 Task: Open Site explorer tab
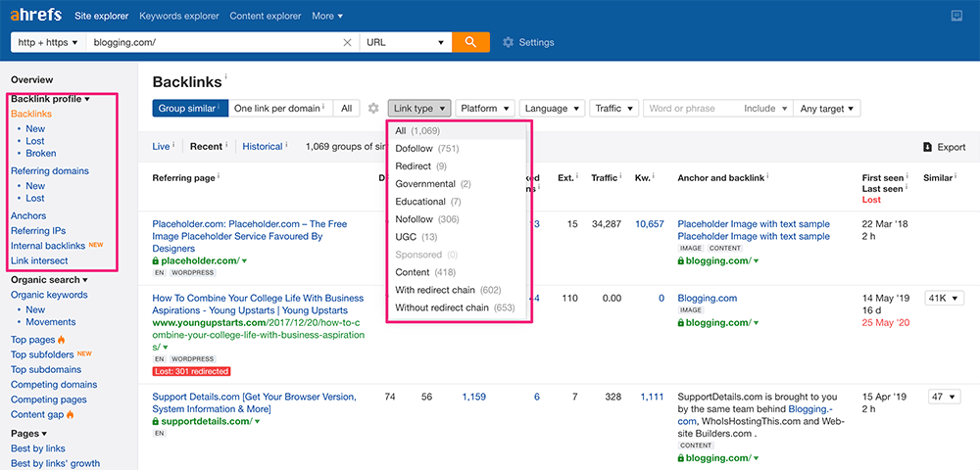101,17
